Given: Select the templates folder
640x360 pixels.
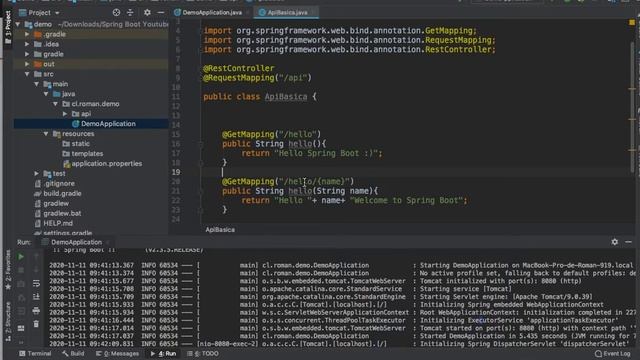Looking at the screenshot, I should point(82,153).
